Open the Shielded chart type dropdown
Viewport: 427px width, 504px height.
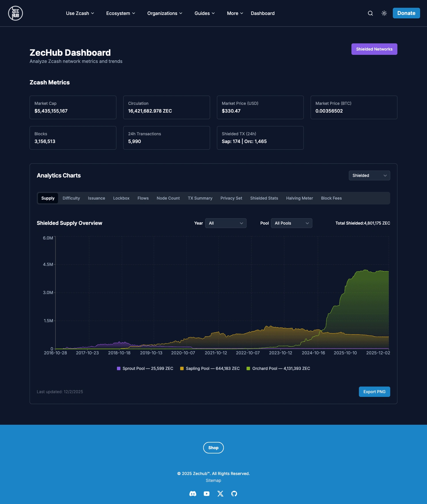pyautogui.click(x=370, y=175)
